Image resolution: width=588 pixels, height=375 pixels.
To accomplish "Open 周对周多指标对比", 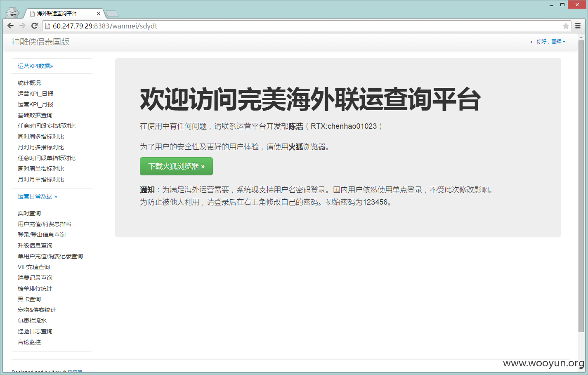I will (41, 137).
